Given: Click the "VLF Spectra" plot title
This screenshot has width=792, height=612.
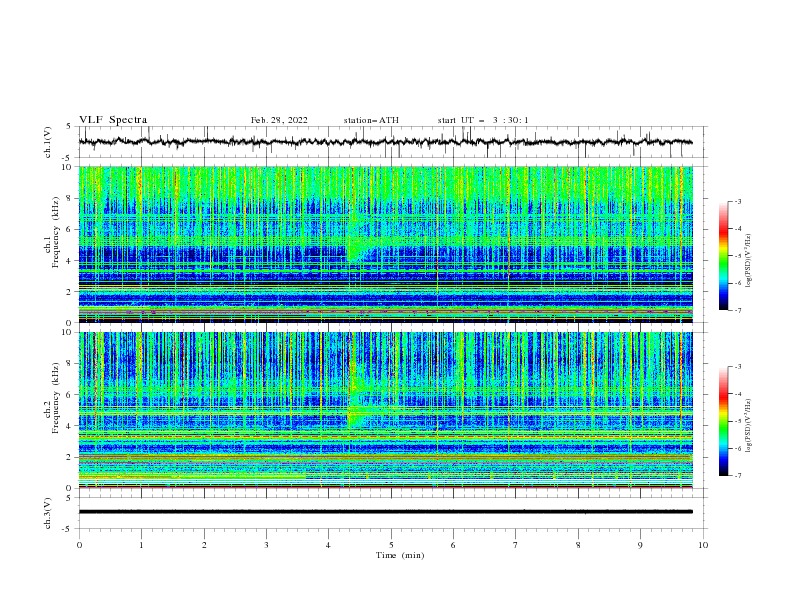Looking at the screenshot, I should (113, 120).
